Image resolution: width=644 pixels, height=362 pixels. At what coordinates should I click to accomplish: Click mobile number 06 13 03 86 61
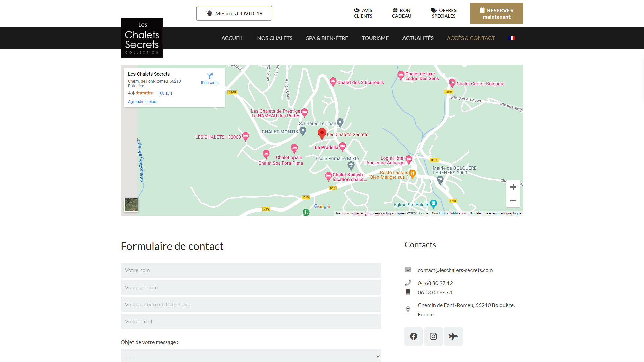click(x=435, y=292)
